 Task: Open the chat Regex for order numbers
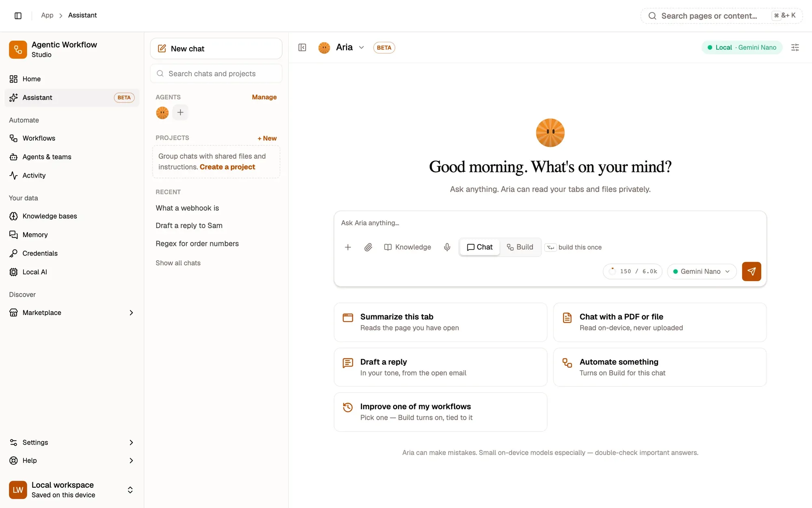[x=197, y=244]
